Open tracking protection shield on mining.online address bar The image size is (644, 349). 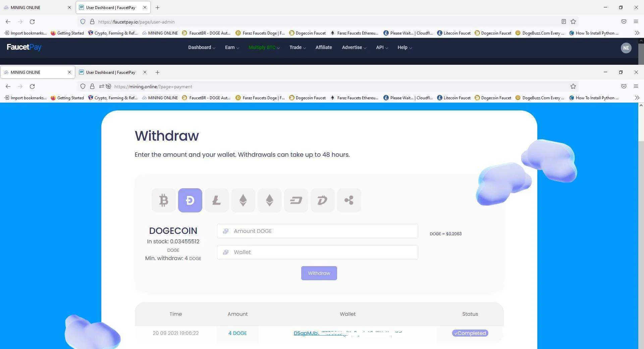83,87
